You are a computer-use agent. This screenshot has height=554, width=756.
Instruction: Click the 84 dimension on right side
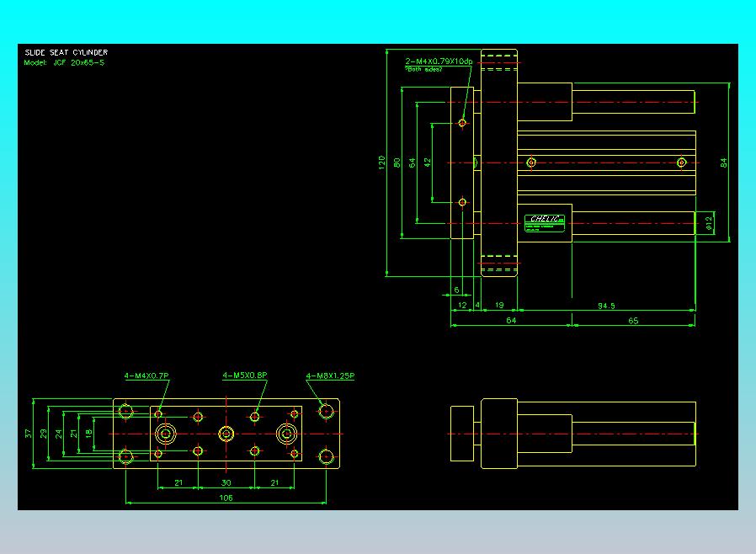coord(723,163)
